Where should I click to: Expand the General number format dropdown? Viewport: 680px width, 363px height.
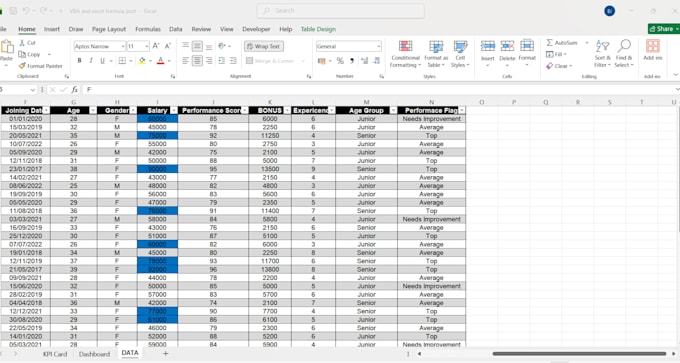point(378,46)
